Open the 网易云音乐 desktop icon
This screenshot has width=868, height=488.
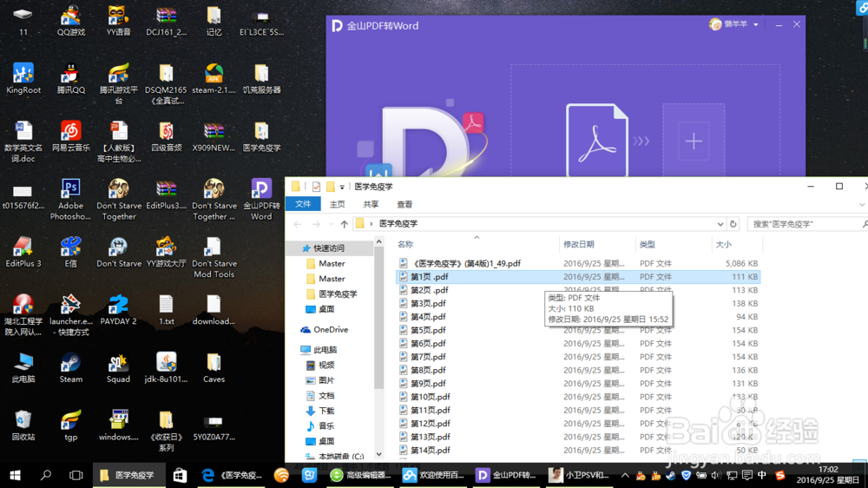click(x=71, y=136)
